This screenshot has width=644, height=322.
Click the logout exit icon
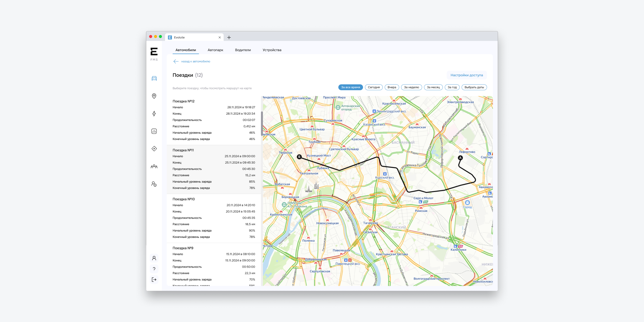pos(154,279)
